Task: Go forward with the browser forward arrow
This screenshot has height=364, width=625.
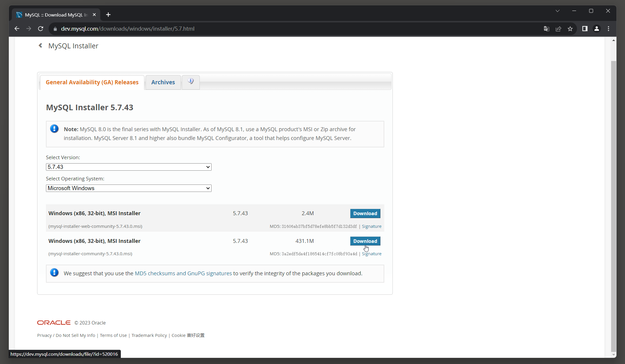Action: [29, 29]
